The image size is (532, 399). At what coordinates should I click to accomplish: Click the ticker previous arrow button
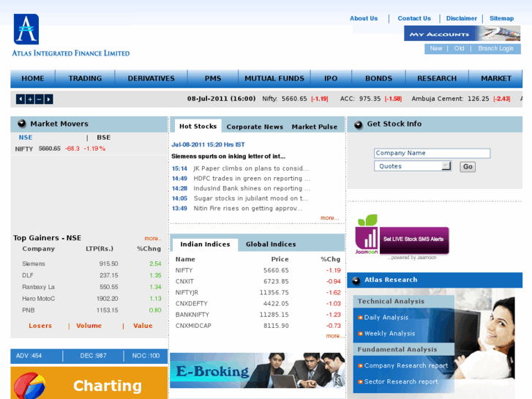(x=20, y=99)
